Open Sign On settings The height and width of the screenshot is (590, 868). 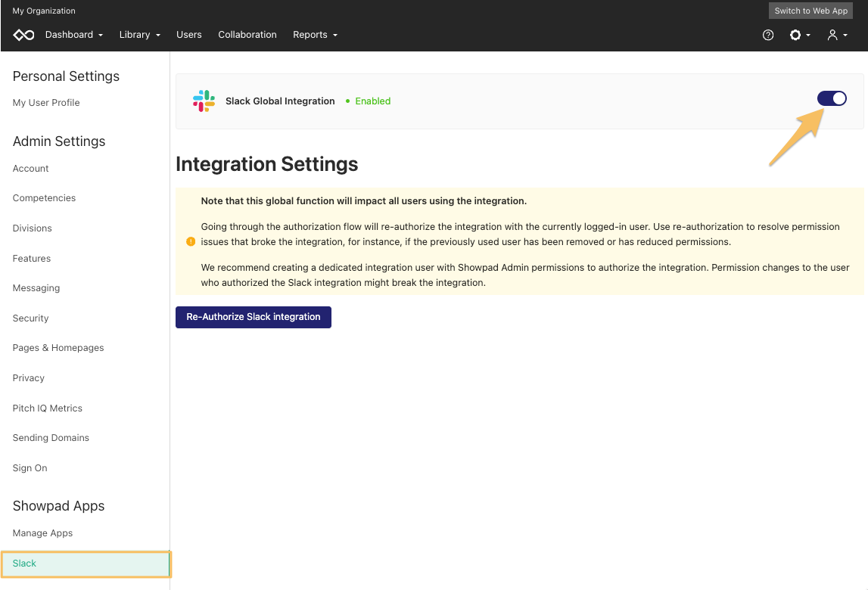pos(30,468)
